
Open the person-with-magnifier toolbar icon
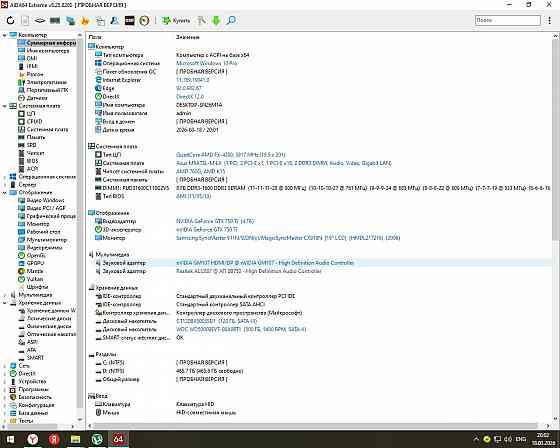coord(115,20)
